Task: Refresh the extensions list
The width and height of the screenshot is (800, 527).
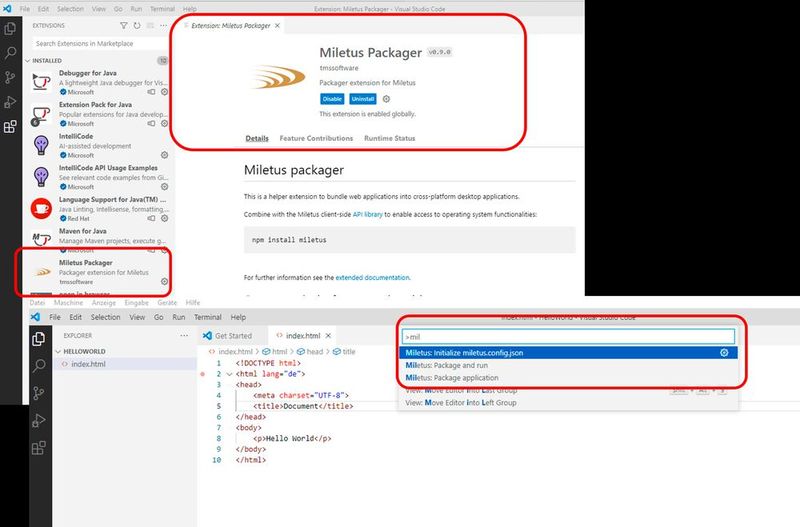Action: [137, 26]
